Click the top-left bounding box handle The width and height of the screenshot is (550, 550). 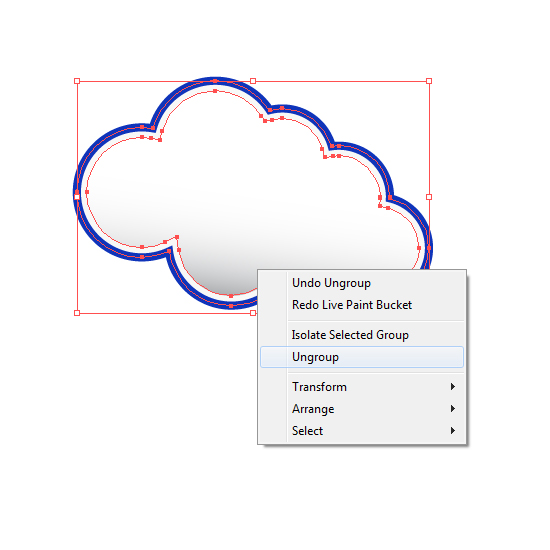click(x=77, y=81)
